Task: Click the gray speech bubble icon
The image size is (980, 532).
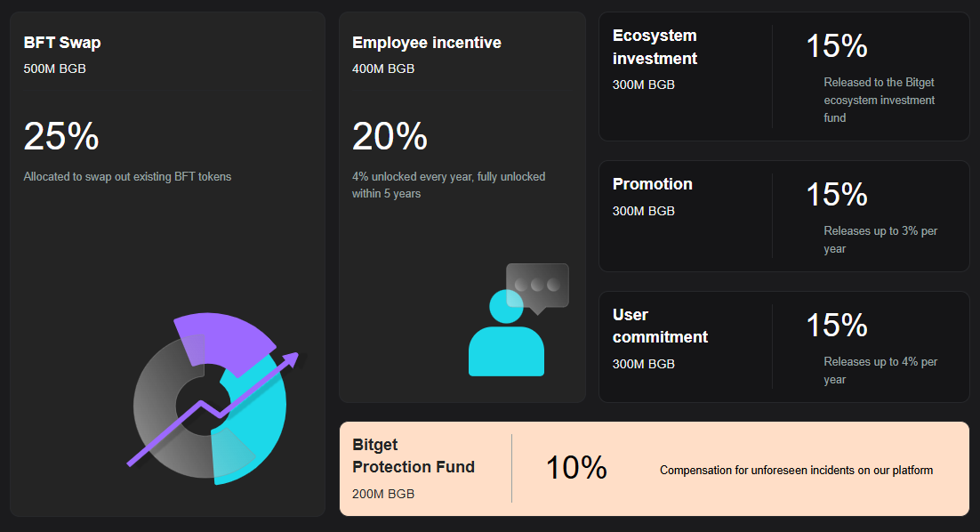Action: [x=537, y=286]
